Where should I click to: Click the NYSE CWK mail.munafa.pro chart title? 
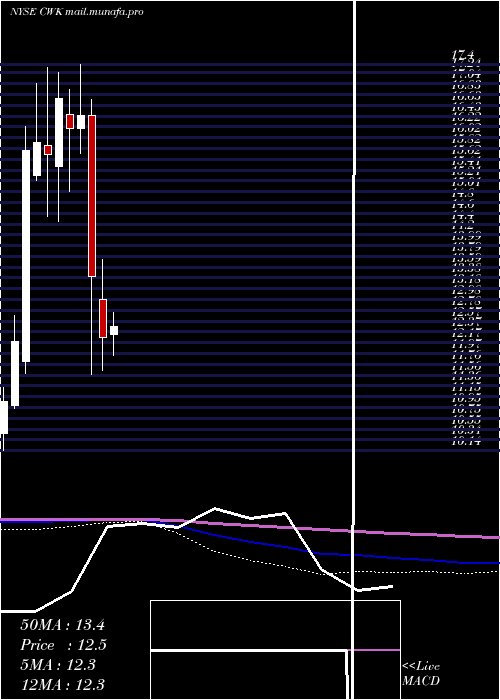click(x=77, y=12)
